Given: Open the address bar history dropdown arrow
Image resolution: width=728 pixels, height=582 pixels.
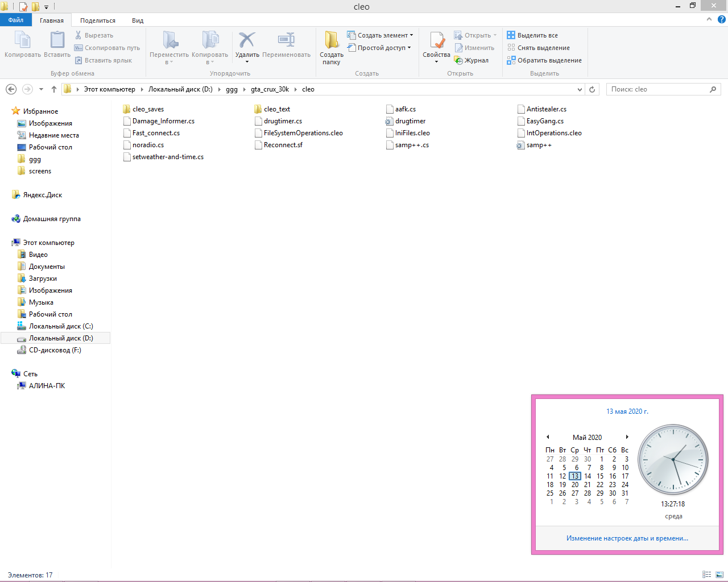Looking at the screenshot, I should point(580,89).
